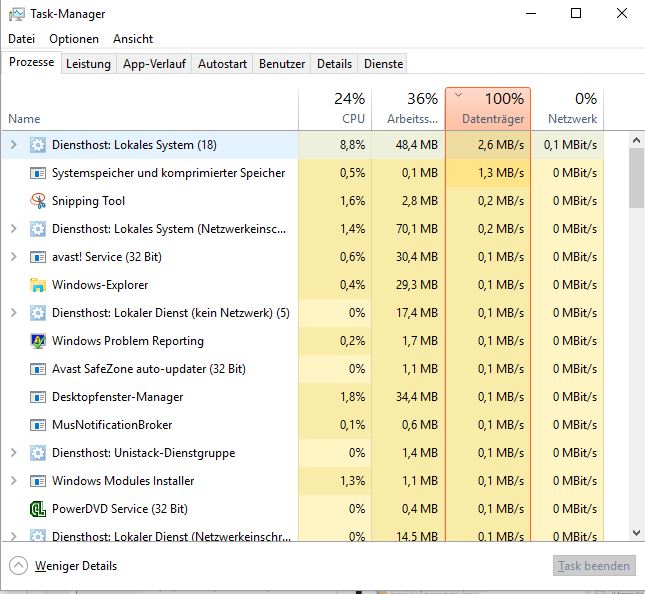Click the circled arrow icon beside Weniger Details
This screenshot has height=594, width=645.
(x=19, y=566)
